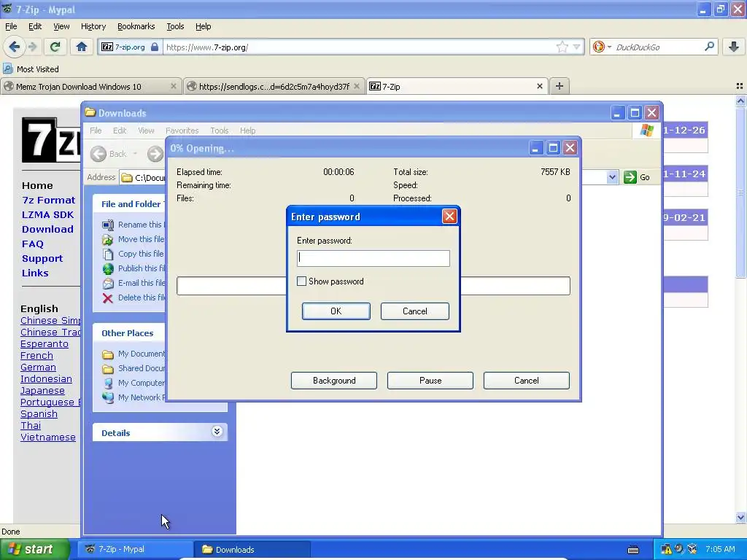
Task: Open a new browser tab
Action: tap(560, 86)
